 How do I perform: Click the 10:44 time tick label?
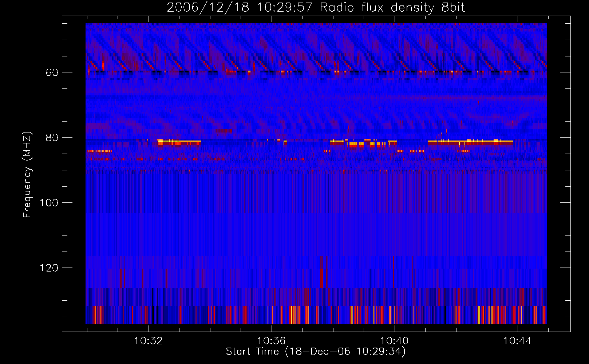(x=518, y=341)
